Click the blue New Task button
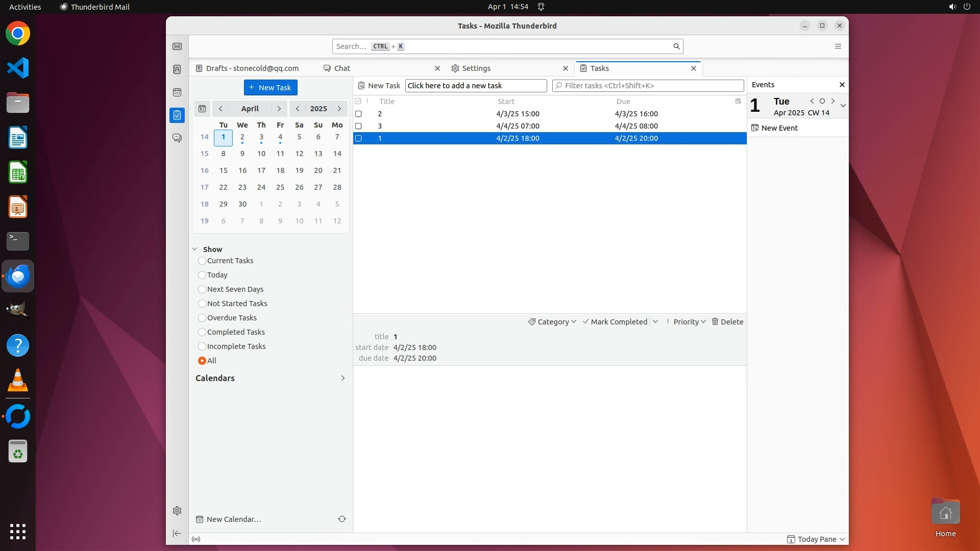 pyautogui.click(x=271, y=88)
